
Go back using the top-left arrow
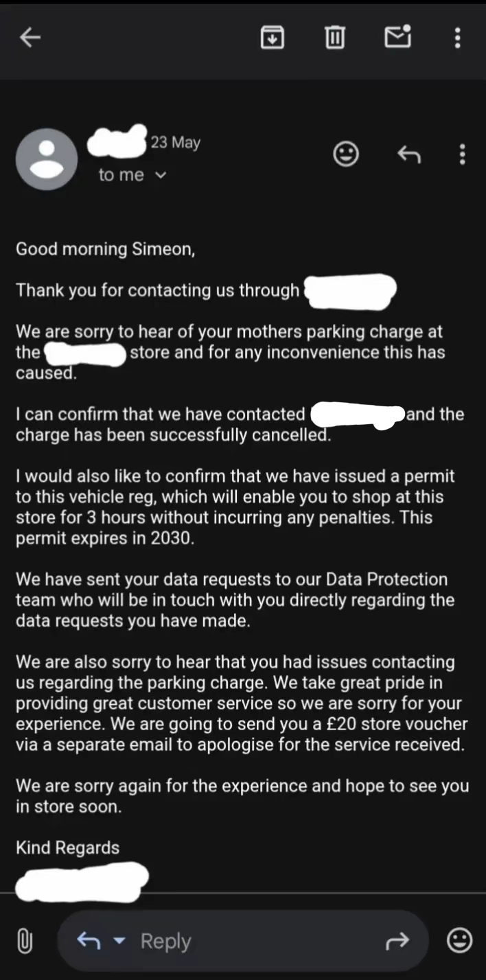pos(30,38)
